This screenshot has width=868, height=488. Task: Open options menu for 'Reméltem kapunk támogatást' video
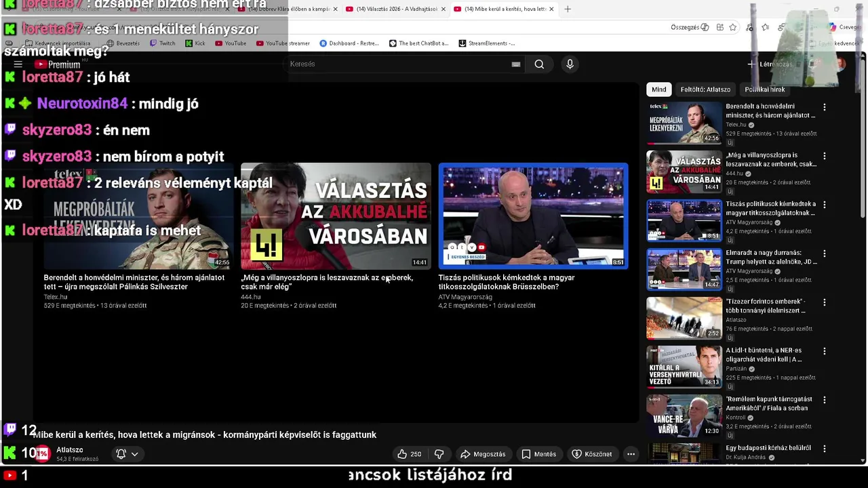[x=825, y=400]
